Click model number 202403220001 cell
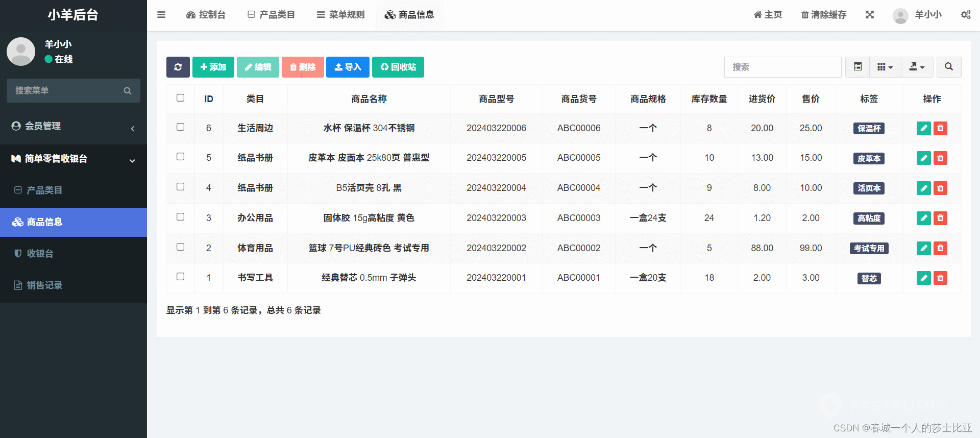 coord(496,278)
